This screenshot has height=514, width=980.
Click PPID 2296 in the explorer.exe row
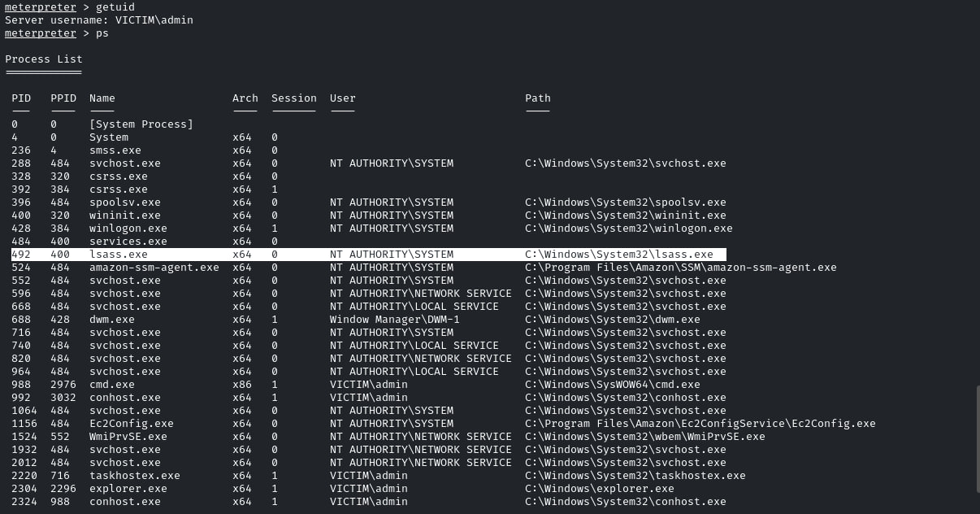click(x=63, y=489)
